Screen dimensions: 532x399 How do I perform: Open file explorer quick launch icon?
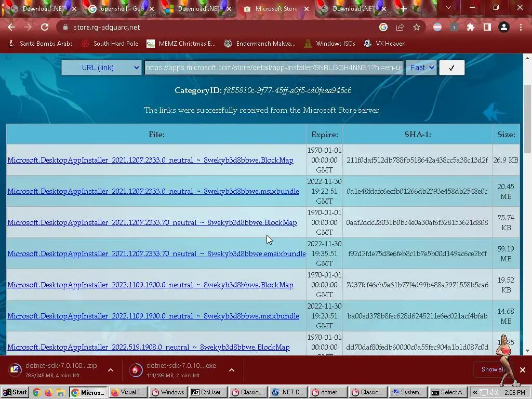pyautogui.click(x=60, y=393)
